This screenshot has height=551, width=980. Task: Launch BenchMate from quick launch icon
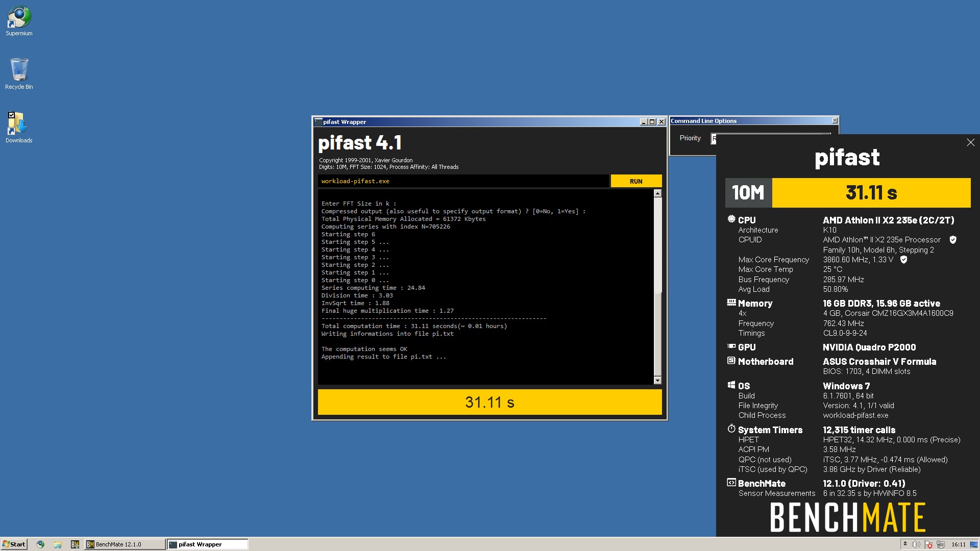point(75,544)
